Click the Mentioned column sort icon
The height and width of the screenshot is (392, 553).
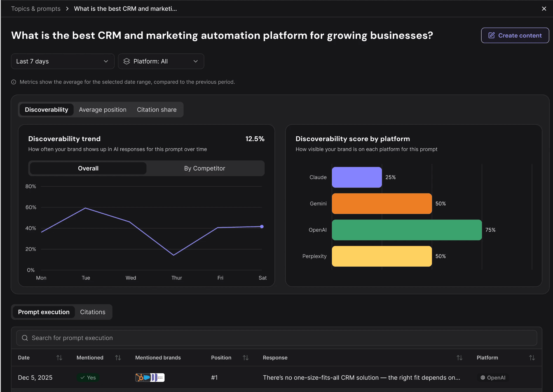pyautogui.click(x=118, y=358)
